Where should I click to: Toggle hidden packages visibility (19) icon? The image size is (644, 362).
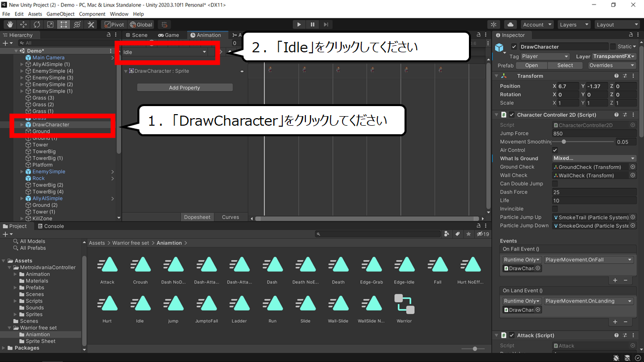point(483,234)
